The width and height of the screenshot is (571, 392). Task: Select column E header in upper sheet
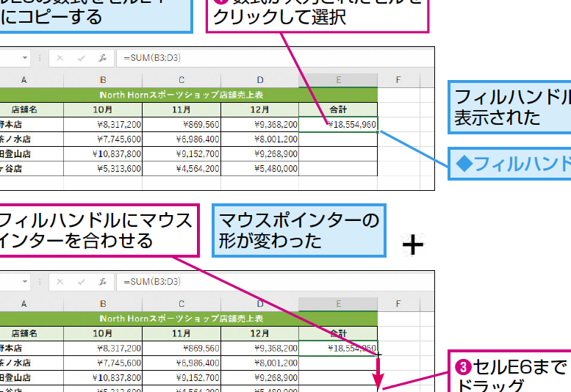pyautogui.click(x=338, y=80)
